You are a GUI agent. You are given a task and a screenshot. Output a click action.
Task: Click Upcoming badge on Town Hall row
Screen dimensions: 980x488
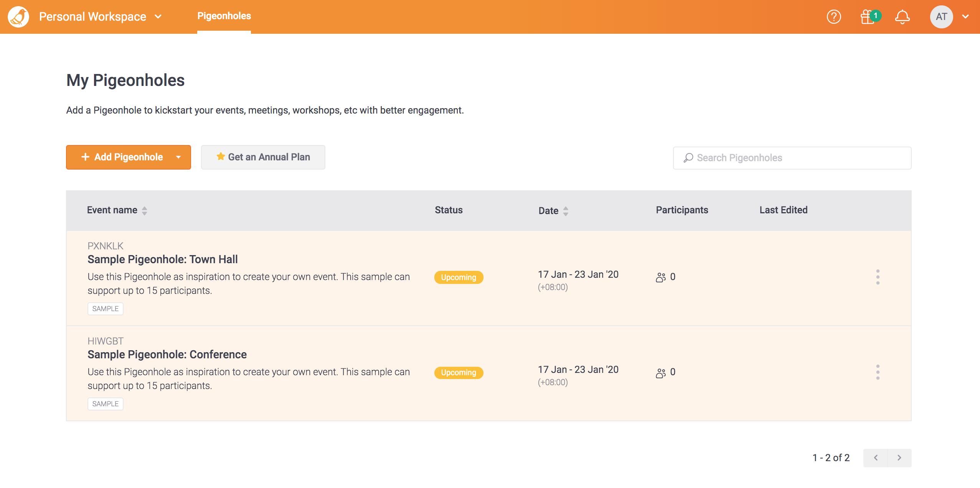tap(459, 277)
